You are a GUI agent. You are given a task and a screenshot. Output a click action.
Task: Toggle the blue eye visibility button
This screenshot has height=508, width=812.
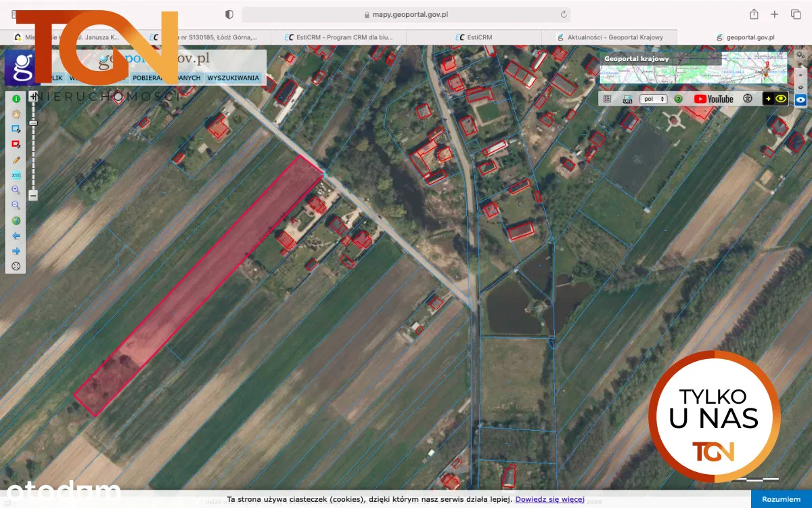pos(800,100)
